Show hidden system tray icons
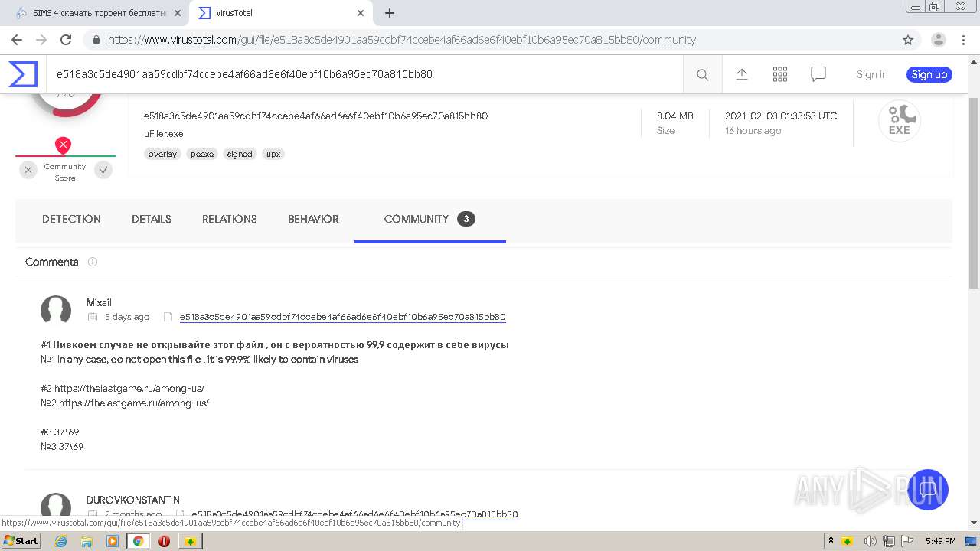Screen dimensions: 980x551 (831, 541)
